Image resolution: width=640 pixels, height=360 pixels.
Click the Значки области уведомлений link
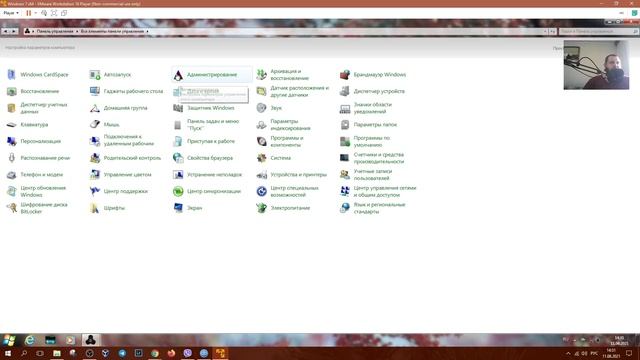(x=372, y=108)
